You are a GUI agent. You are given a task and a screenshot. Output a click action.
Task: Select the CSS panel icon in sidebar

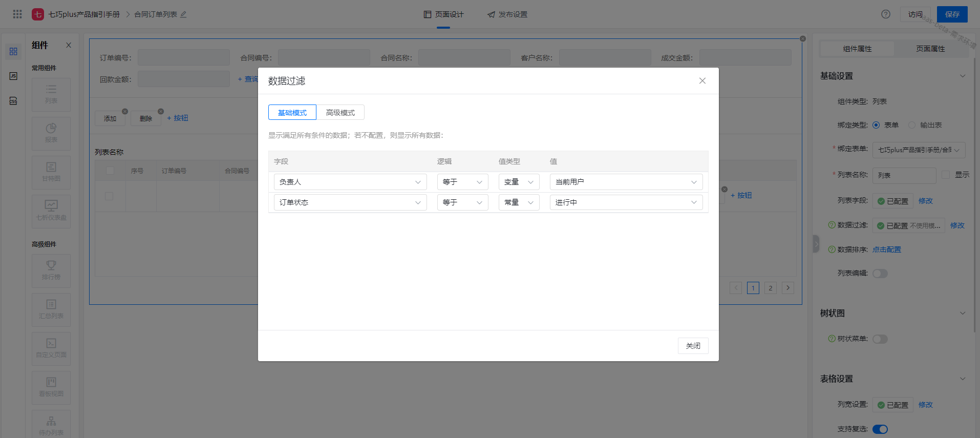click(13, 101)
